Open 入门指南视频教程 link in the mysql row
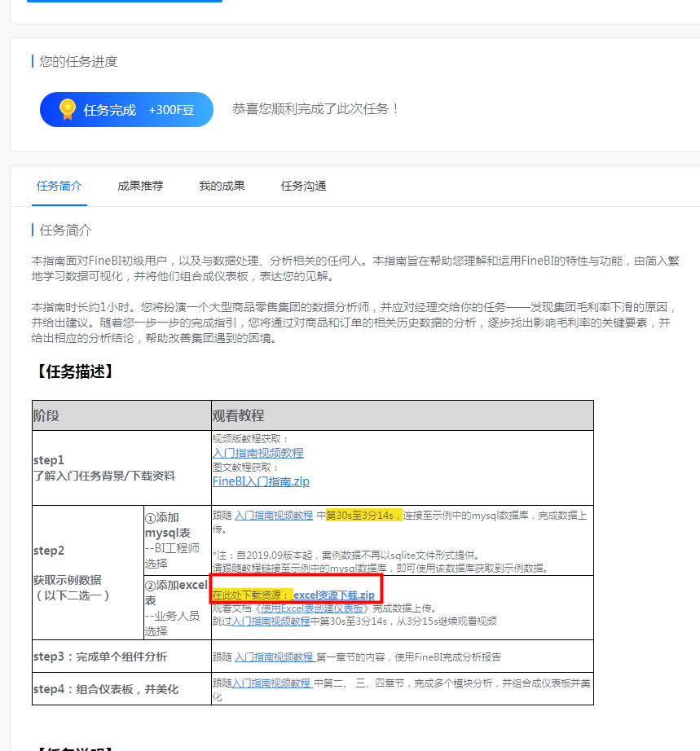Screen dimensions: 700x751 click(274, 516)
